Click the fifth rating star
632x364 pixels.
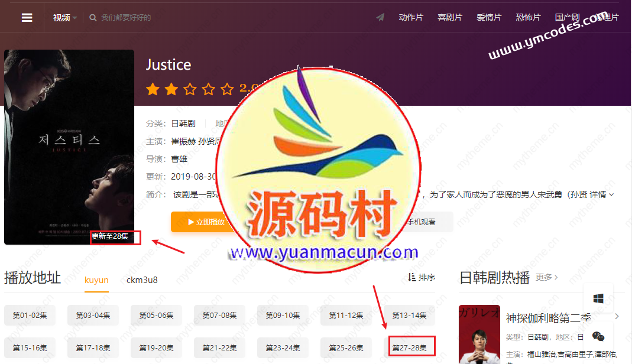coord(227,89)
